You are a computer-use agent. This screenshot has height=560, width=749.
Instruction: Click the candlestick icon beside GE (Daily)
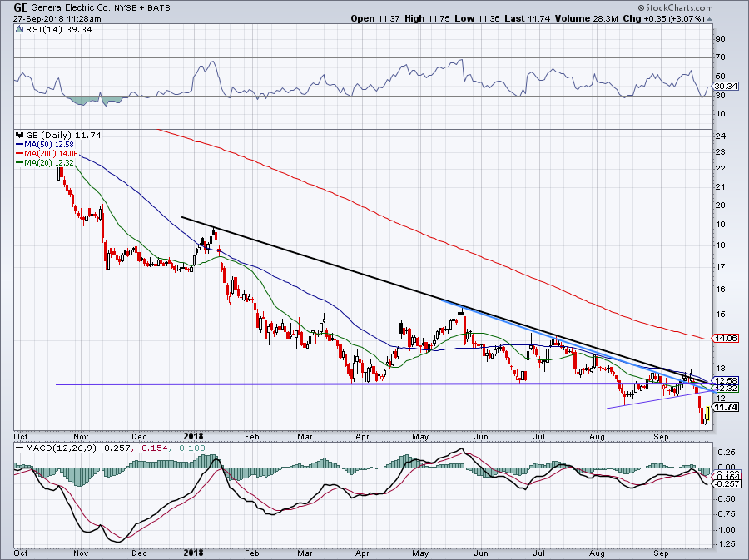pyautogui.click(x=20, y=135)
